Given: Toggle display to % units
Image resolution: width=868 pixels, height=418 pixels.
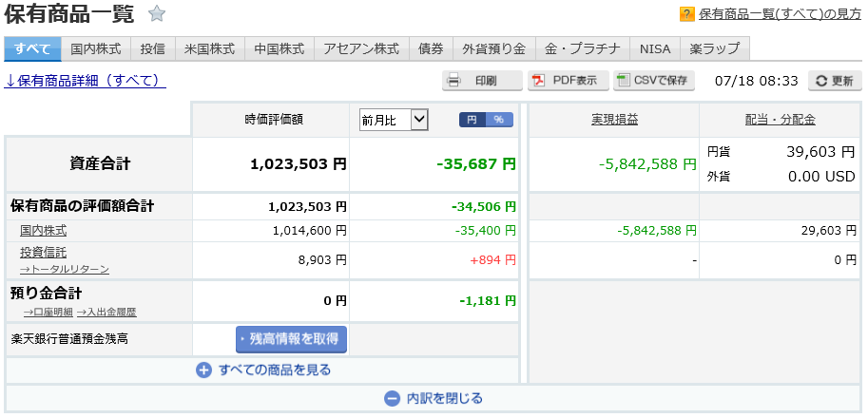Looking at the screenshot, I should 499,120.
